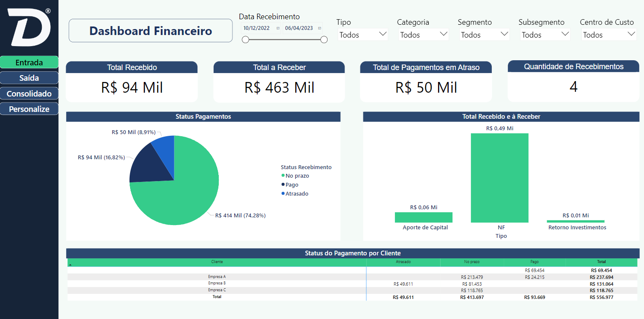Image resolution: width=644 pixels, height=319 pixels.
Task: Switch to the Saída page
Action: [x=29, y=78]
